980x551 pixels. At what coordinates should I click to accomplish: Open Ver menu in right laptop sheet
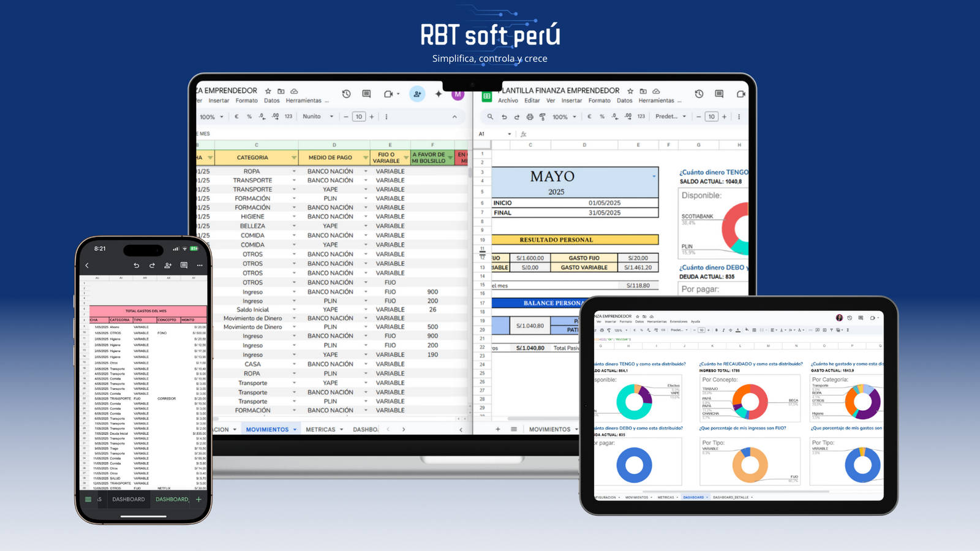[x=551, y=100]
